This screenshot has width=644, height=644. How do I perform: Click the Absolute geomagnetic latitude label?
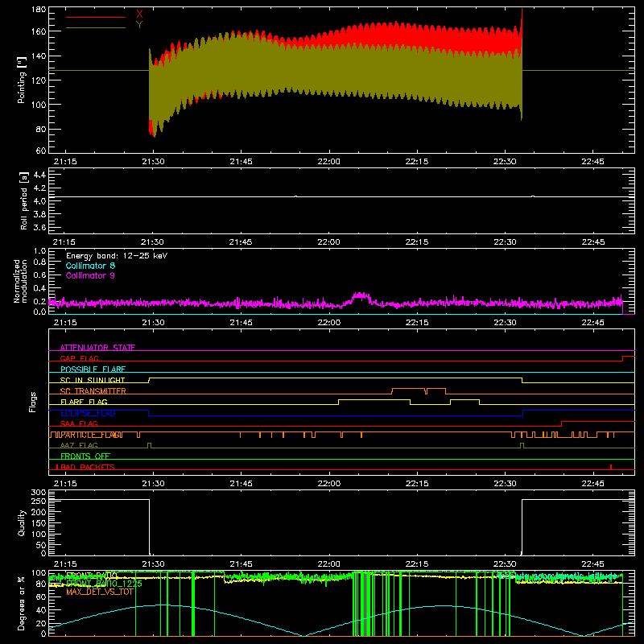click(x=557, y=576)
